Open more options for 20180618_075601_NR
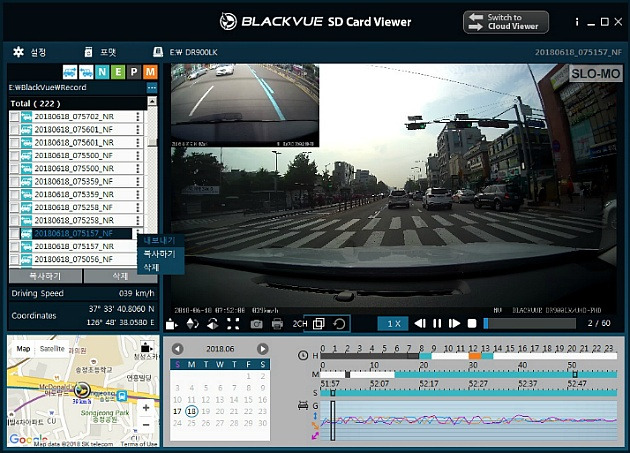This screenshot has width=630, height=453. click(x=138, y=142)
